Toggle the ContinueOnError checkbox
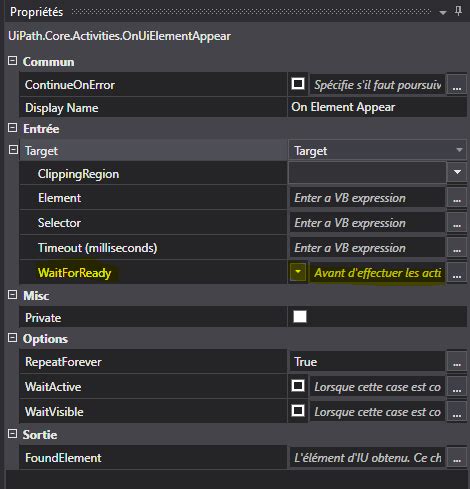Image resolution: width=470 pixels, height=489 pixels. (x=298, y=84)
